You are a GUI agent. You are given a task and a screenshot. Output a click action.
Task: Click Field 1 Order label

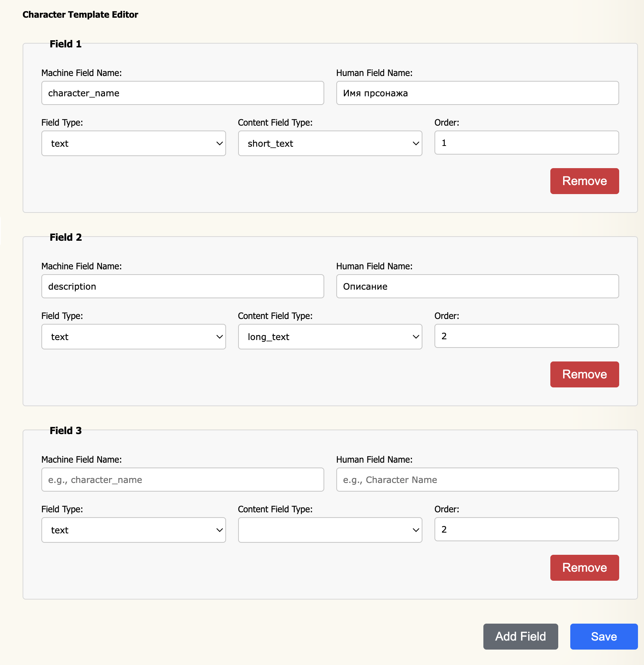point(447,123)
